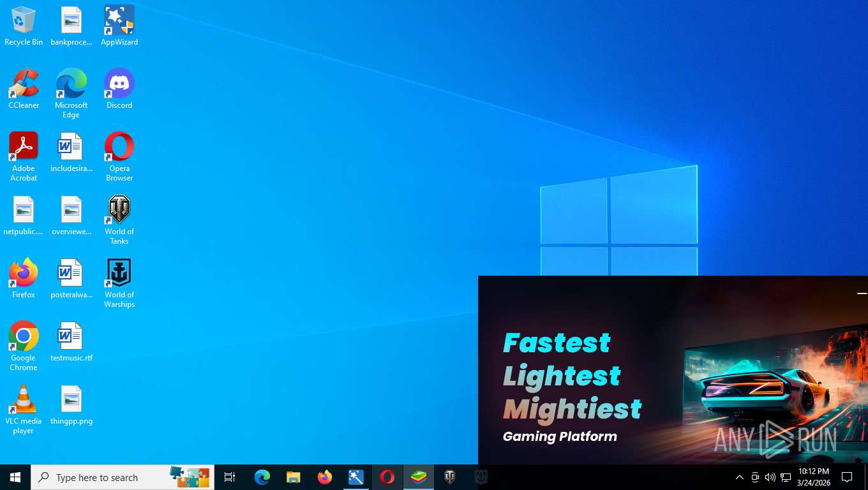Expand the hidden system tray icons
The image size is (868, 490).
(739, 477)
